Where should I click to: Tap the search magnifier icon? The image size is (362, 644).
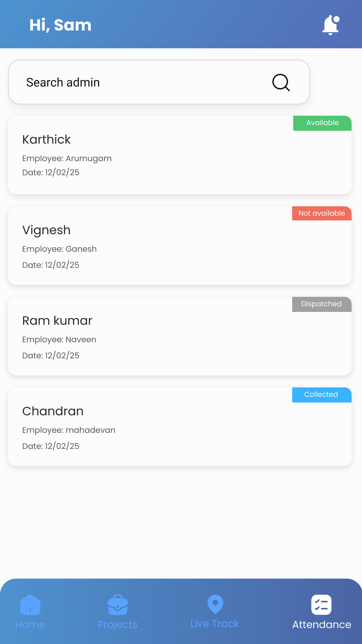tap(281, 83)
